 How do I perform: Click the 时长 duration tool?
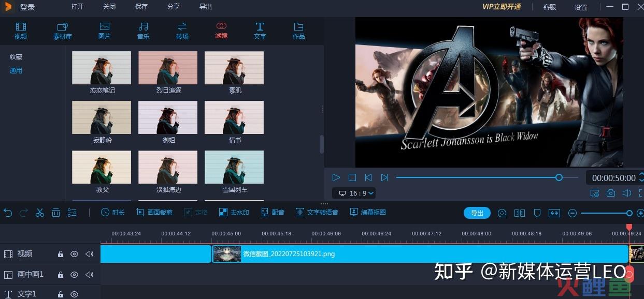[x=113, y=212]
